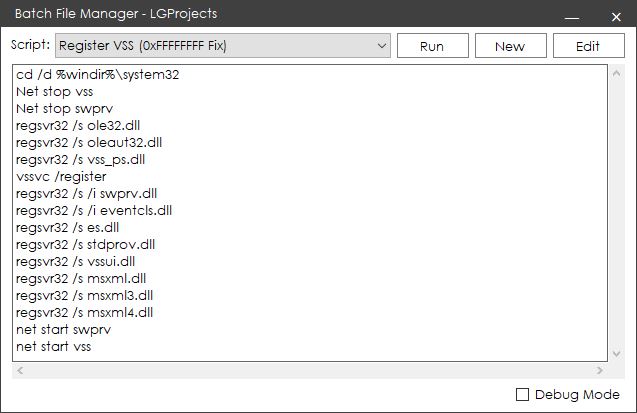Click the vertical scrollbar down arrow
The height and width of the screenshot is (413, 637).
point(616,354)
